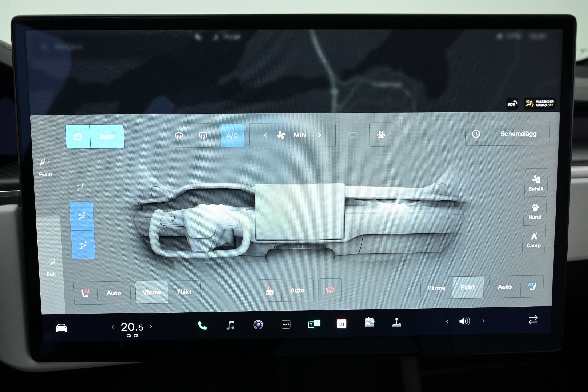Screen dimensions: 588x392
Task: Tap the rear window defrost icon
Action: pos(203,136)
